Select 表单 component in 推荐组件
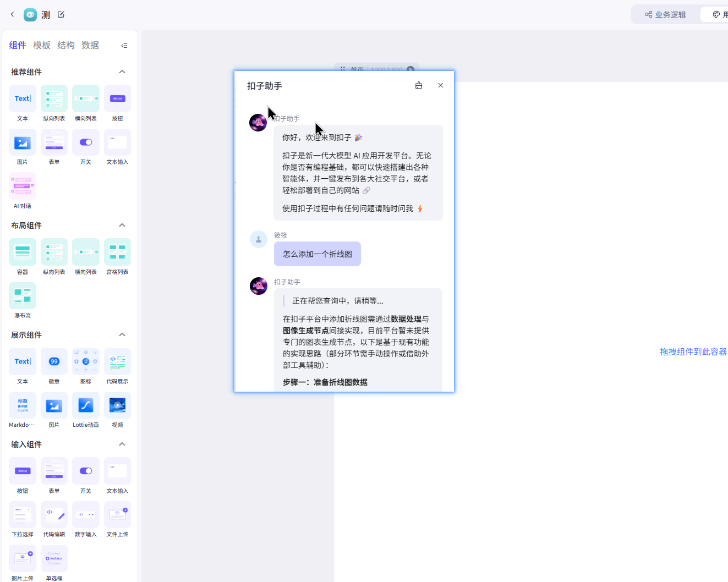Viewport: 728px width, 582px height. pos(54,147)
